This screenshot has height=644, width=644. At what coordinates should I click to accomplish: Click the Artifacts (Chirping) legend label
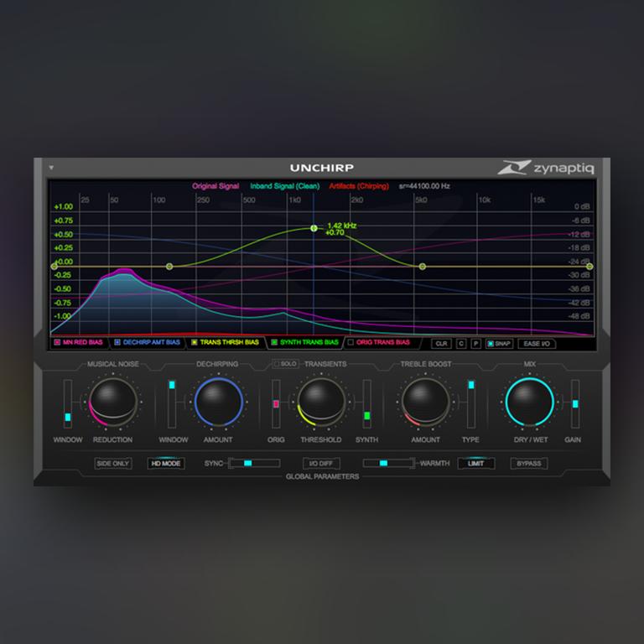(359, 186)
